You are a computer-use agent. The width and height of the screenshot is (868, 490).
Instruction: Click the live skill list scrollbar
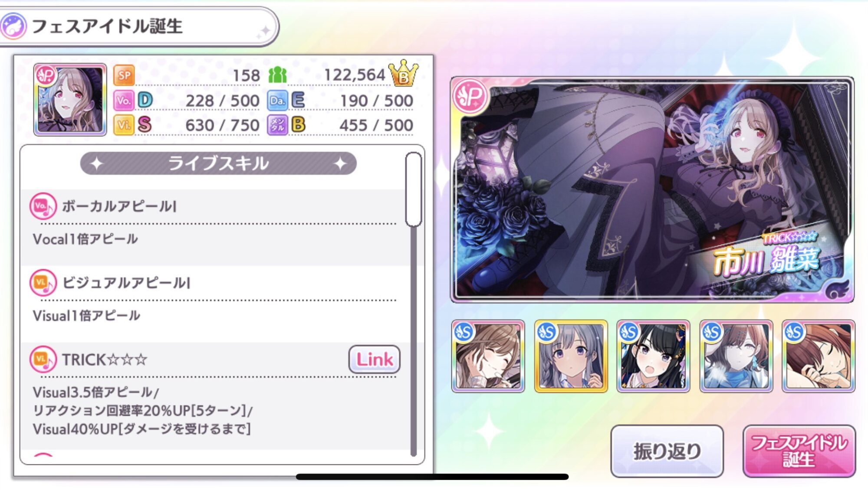(414, 304)
